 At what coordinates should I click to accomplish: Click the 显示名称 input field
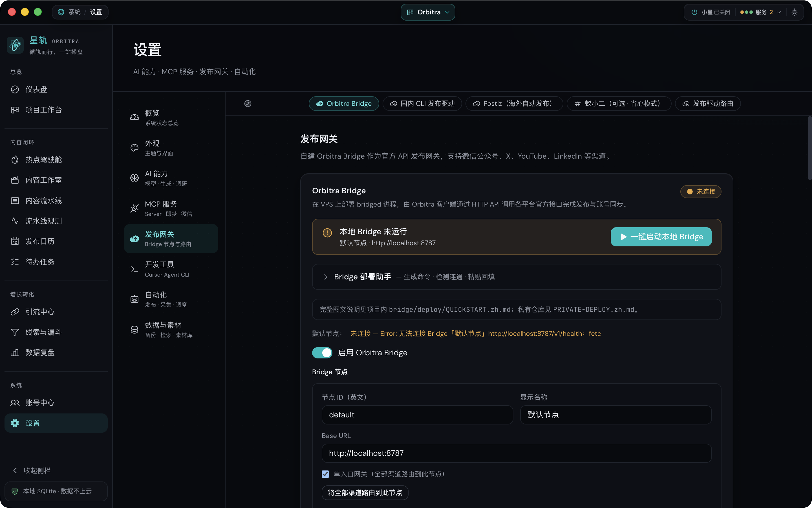(616, 415)
